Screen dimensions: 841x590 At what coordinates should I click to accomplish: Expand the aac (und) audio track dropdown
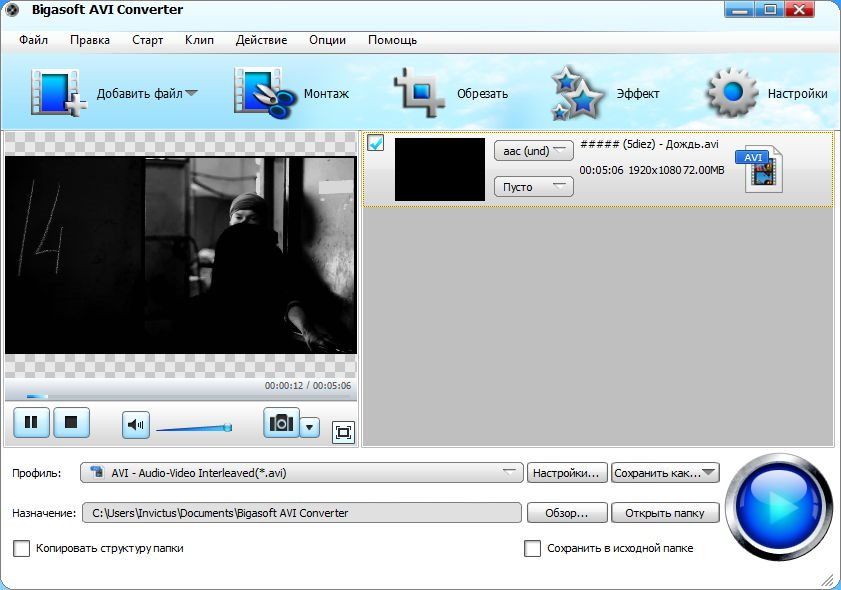point(533,151)
